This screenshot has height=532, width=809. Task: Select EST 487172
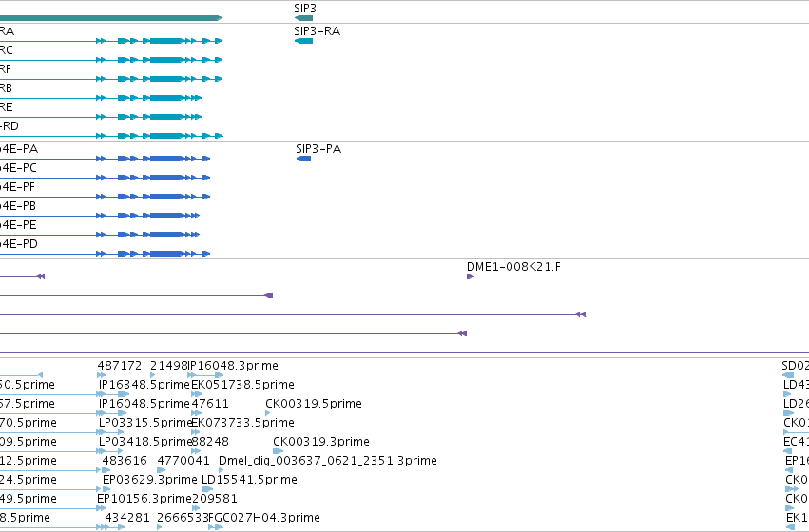click(119, 366)
